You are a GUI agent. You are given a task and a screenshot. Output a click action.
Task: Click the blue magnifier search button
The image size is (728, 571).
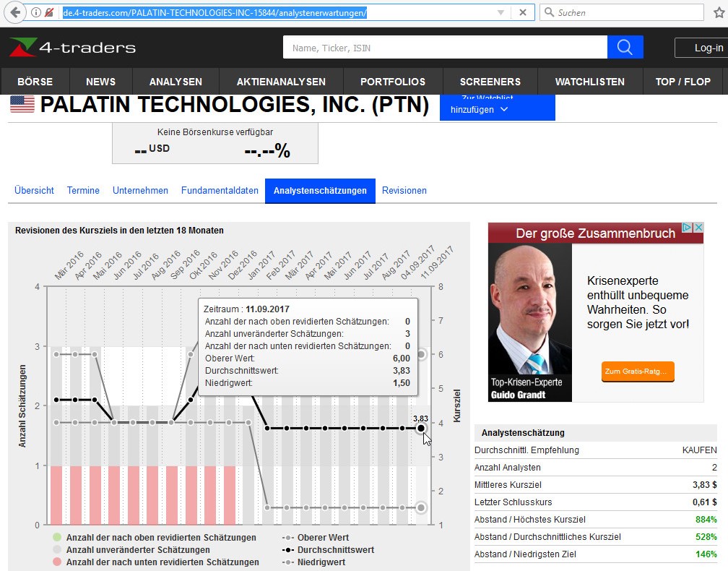tap(625, 48)
